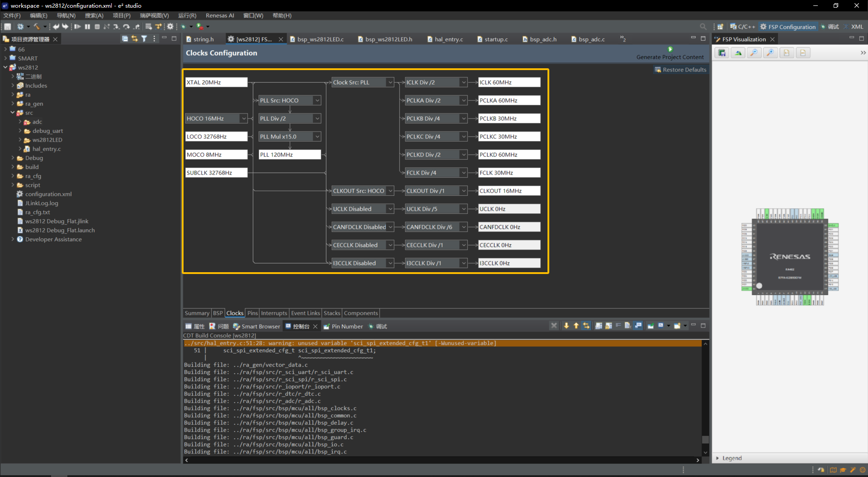Open Clock Src: PLL dropdown
Viewport: 868px width, 477px height.
[x=390, y=82]
